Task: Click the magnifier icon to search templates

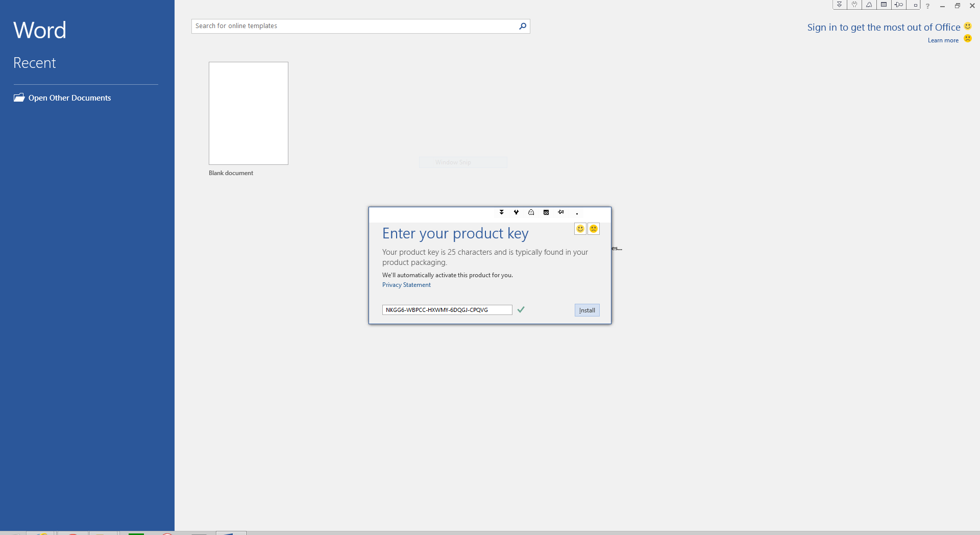Action: pyautogui.click(x=522, y=26)
